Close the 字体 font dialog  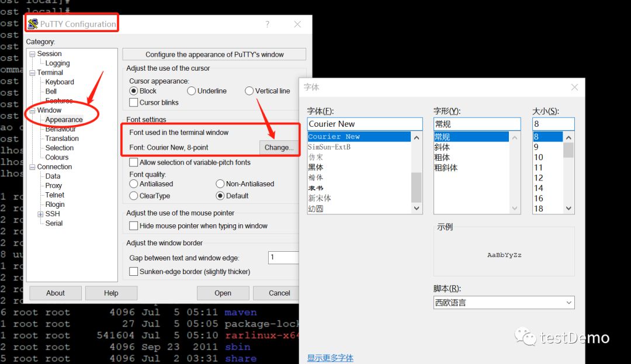pyautogui.click(x=574, y=87)
